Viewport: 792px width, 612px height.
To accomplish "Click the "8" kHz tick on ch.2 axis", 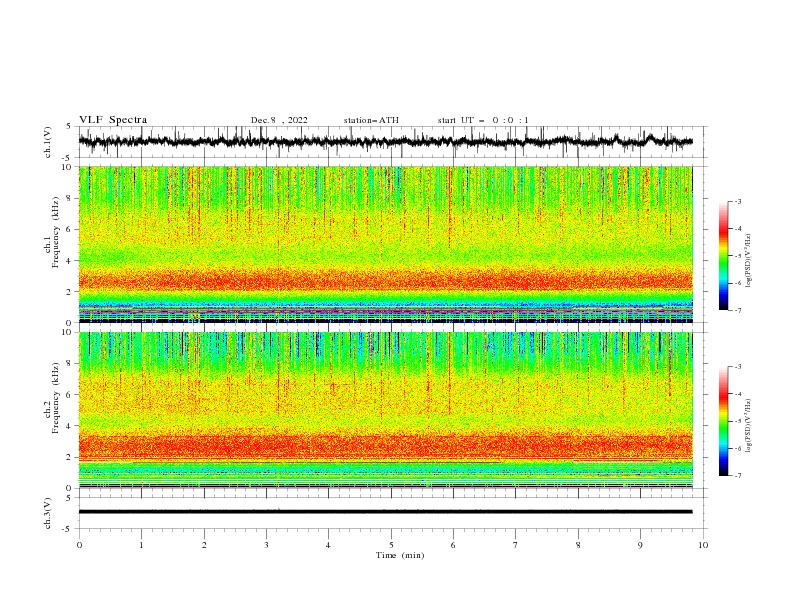I will (x=70, y=364).
